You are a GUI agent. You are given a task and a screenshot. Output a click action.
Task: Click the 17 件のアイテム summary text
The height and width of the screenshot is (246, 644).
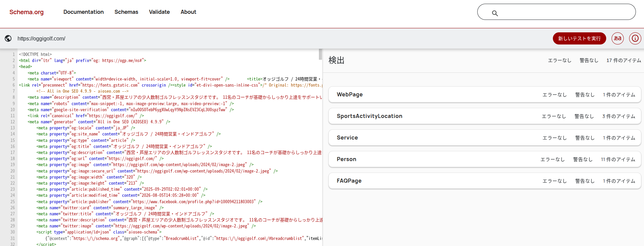pyautogui.click(x=624, y=60)
